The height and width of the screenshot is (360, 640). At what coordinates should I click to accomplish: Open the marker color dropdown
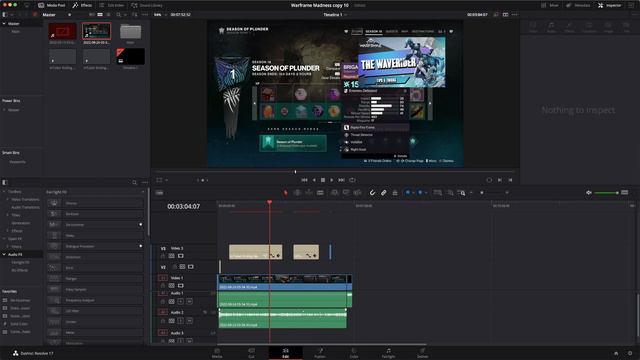(425, 193)
